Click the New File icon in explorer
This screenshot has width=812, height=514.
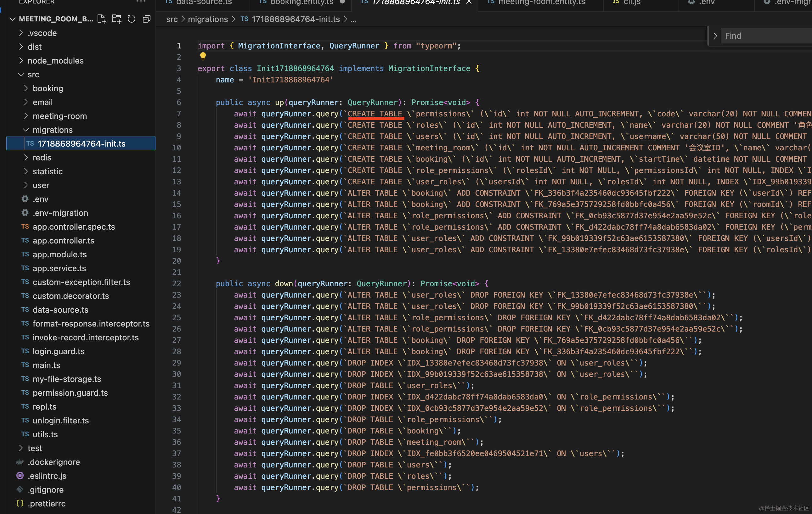click(101, 19)
